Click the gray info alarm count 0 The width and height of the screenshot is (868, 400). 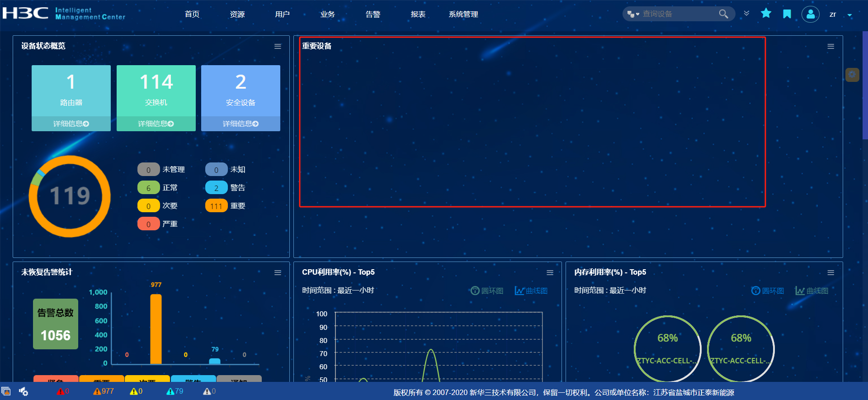(x=209, y=391)
